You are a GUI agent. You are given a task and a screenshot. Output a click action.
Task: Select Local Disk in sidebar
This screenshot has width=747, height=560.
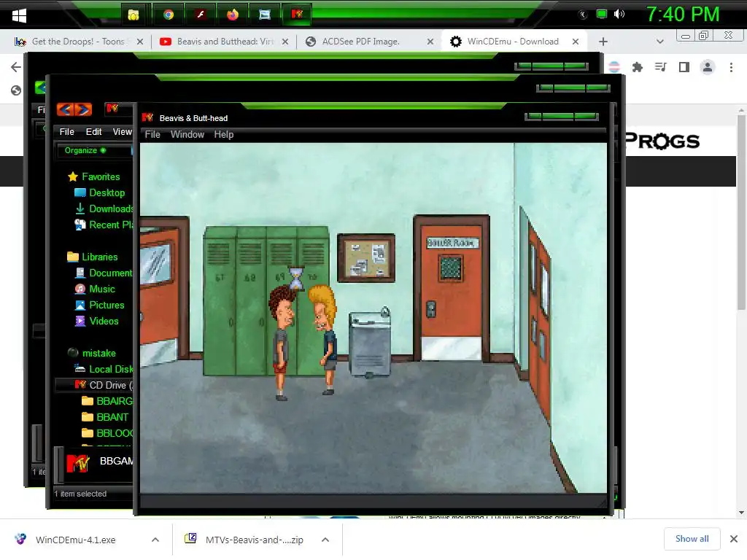click(104, 369)
